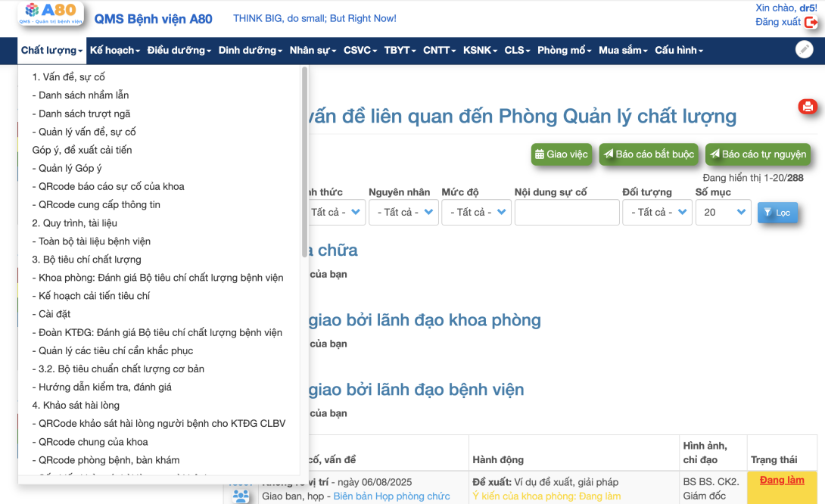Viewport: 825px width, 504px height.
Task: Select Danh sách trượt ngã menu entry
Action: pos(84,114)
